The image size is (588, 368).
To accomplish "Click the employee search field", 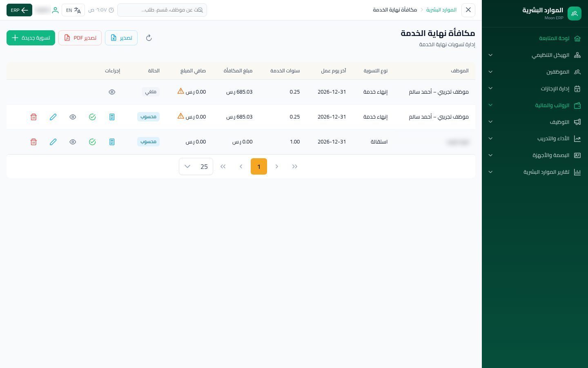I will 162,10.
